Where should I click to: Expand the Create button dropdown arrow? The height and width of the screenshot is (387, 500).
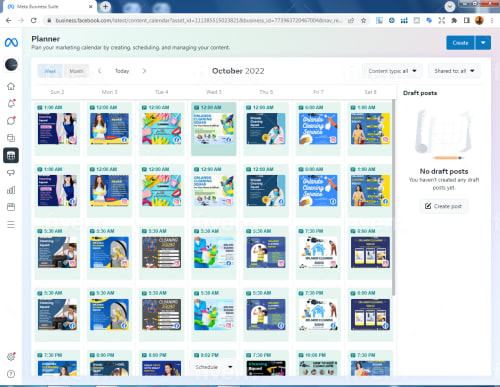point(483,43)
